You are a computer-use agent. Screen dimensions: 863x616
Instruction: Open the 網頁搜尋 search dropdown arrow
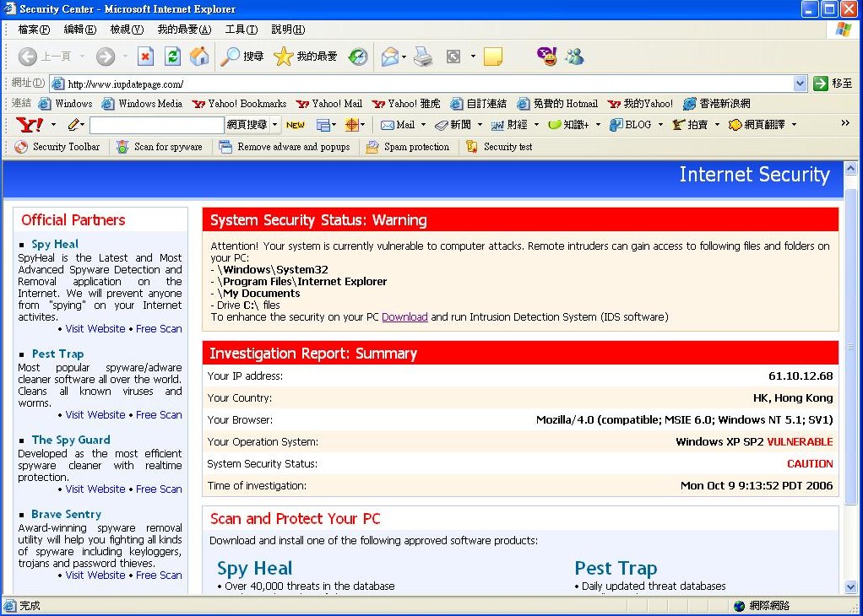[x=275, y=125]
